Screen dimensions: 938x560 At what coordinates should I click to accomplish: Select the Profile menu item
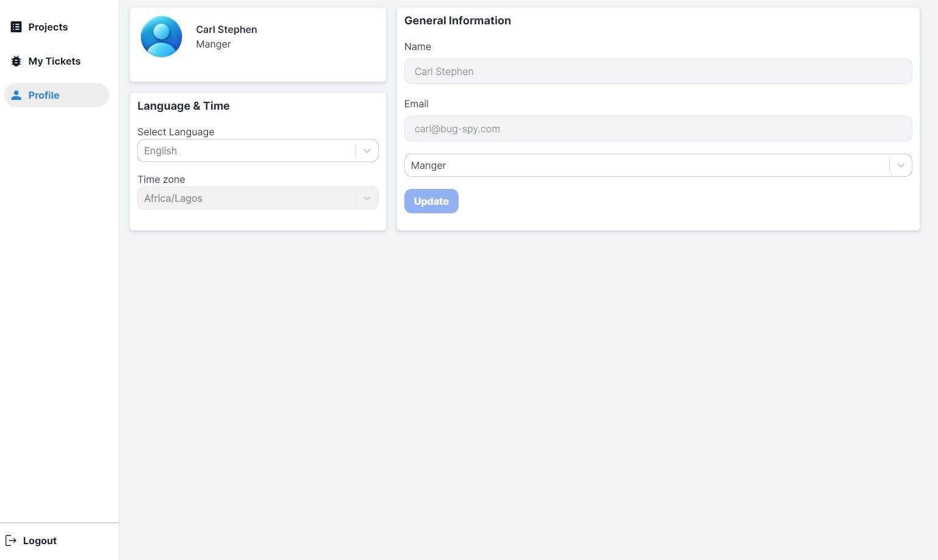pyautogui.click(x=57, y=95)
